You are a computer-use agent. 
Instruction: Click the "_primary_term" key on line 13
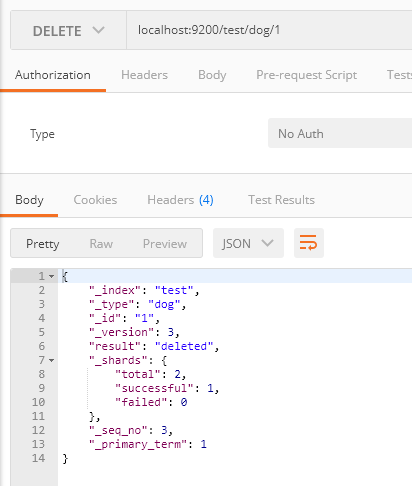(x=138, y=444)
